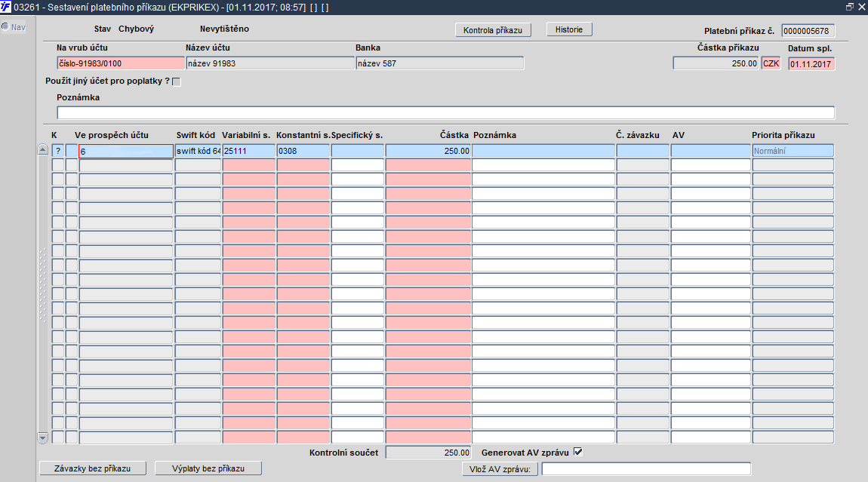Toggle the Použít jiný účet pro poplatky checkbox

177,81
